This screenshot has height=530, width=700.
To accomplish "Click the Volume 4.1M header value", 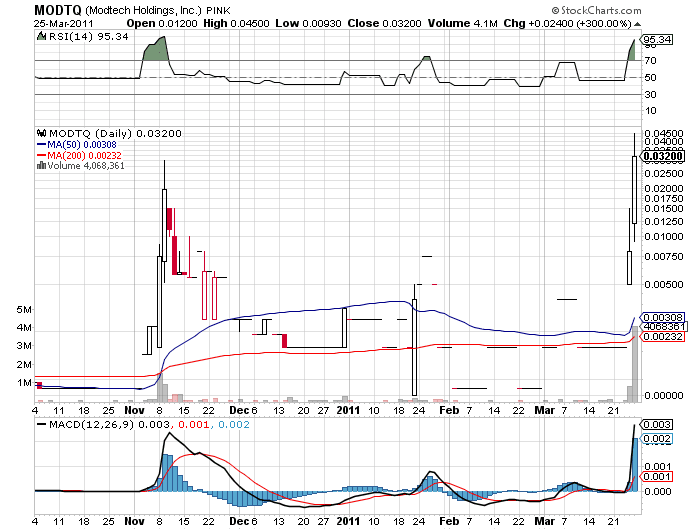I will (x=462, y=24).
